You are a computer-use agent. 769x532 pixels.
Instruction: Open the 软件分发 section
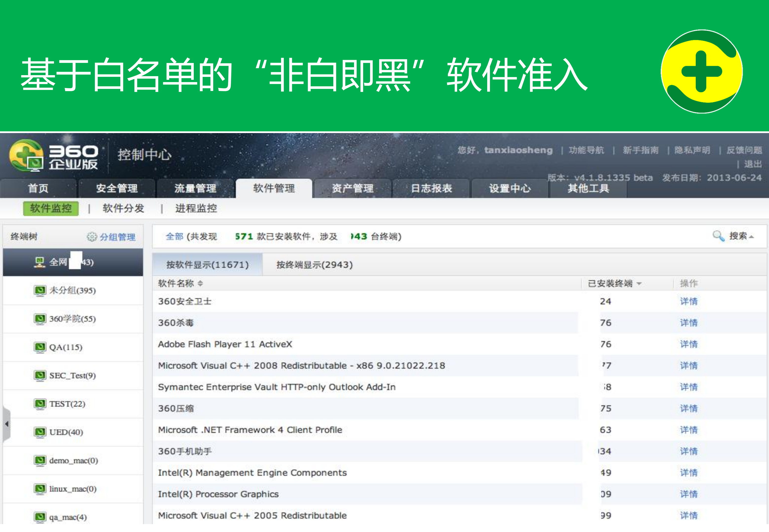123,208
